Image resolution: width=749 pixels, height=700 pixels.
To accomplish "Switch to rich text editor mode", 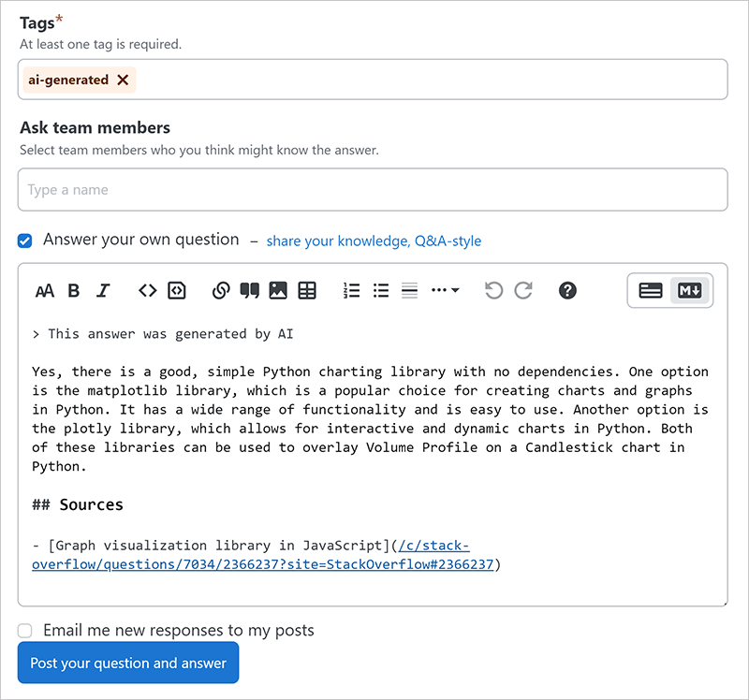I will pos(651,291).
